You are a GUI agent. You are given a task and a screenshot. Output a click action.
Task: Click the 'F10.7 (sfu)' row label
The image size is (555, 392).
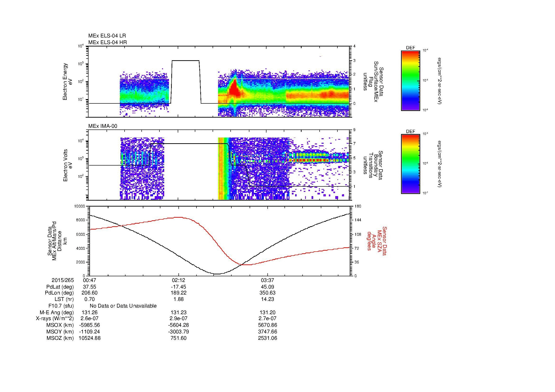click(x=61, y=306)
